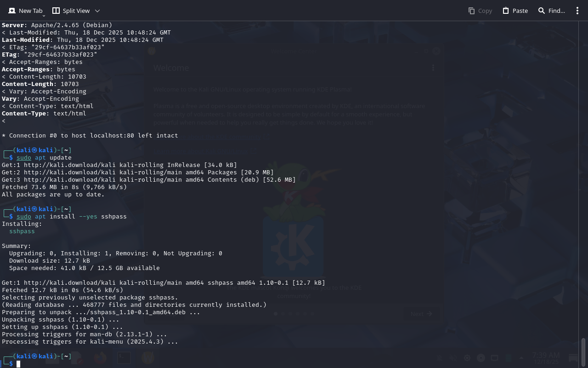588x368 pixels.
Task: Click the Copy icon in toolbar
Action: 471,11
